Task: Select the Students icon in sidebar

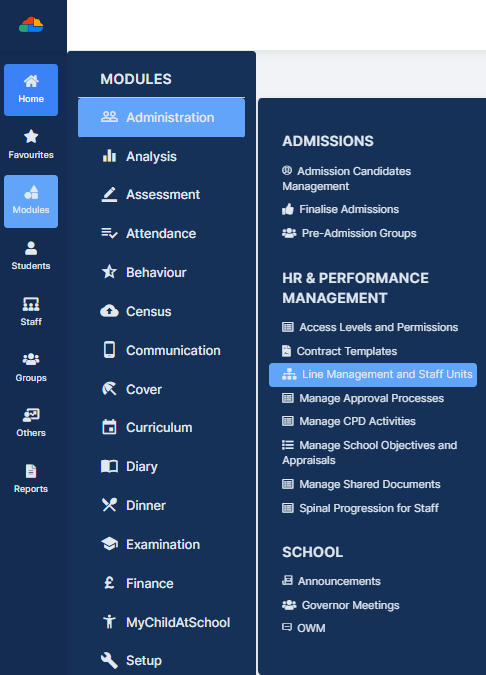Action: pyautogui.click(x=31, y=248)
